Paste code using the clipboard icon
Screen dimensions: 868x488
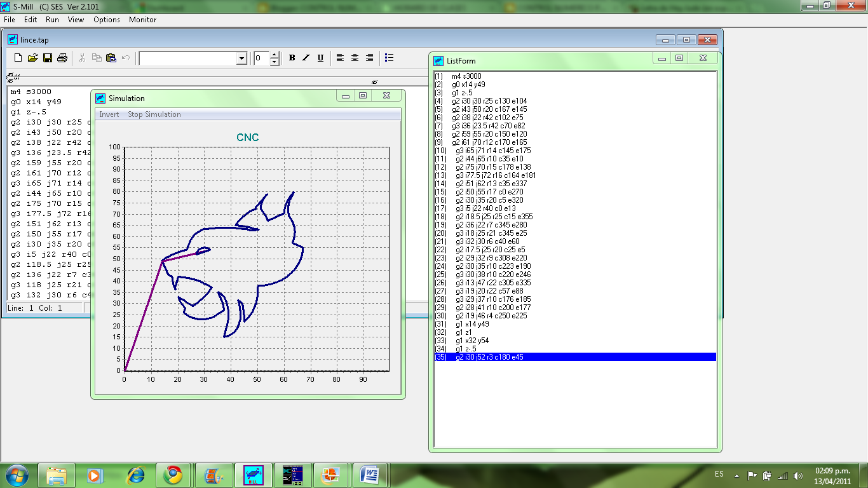pos(111,58)
